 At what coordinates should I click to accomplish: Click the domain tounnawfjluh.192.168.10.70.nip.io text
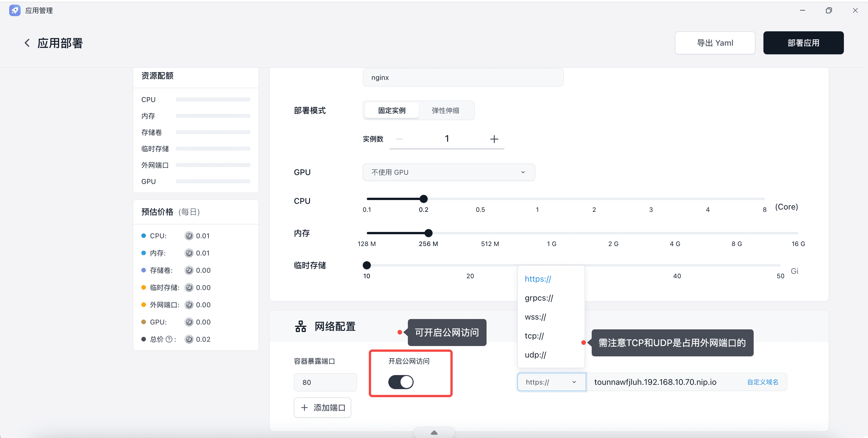coord(655,382)
